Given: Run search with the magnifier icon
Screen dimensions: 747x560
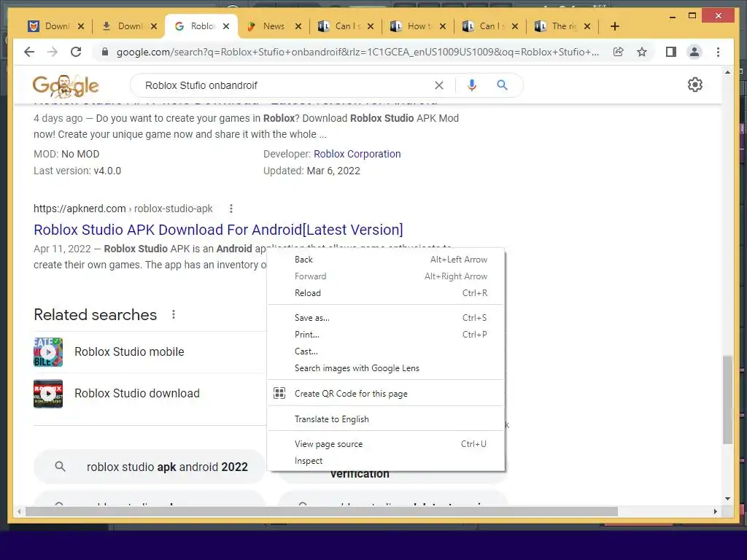Looking at the screenshot, I should tap(502, 85).
